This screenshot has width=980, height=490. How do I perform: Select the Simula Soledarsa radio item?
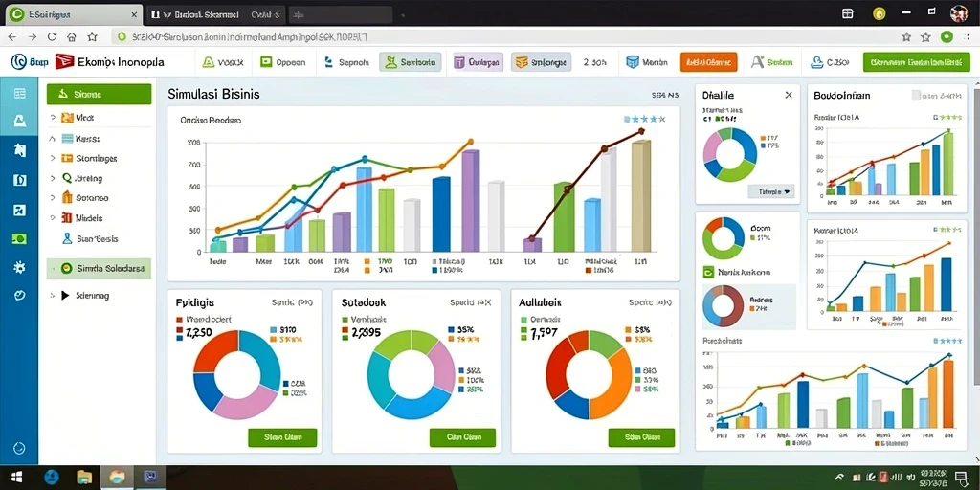click(x=99, y=269)
